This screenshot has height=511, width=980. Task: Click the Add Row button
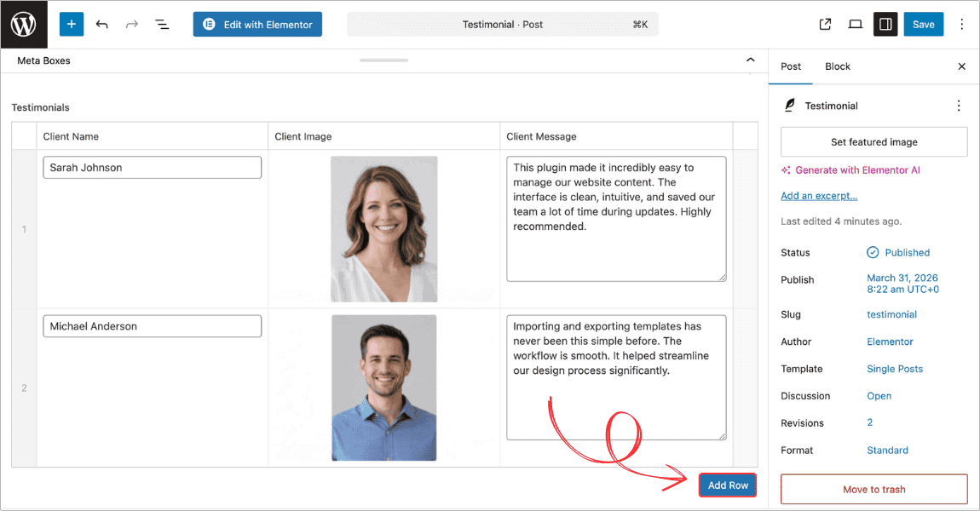click(728, 485)
